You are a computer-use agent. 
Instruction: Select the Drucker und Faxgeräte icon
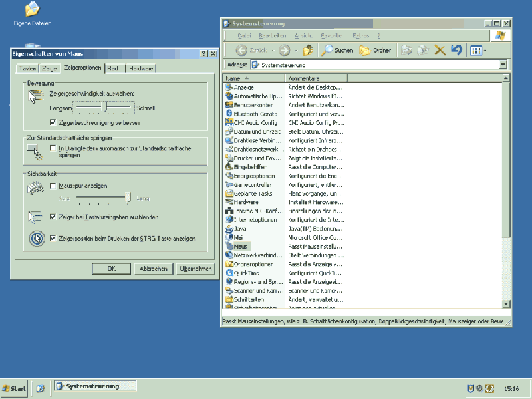point(229,158)
